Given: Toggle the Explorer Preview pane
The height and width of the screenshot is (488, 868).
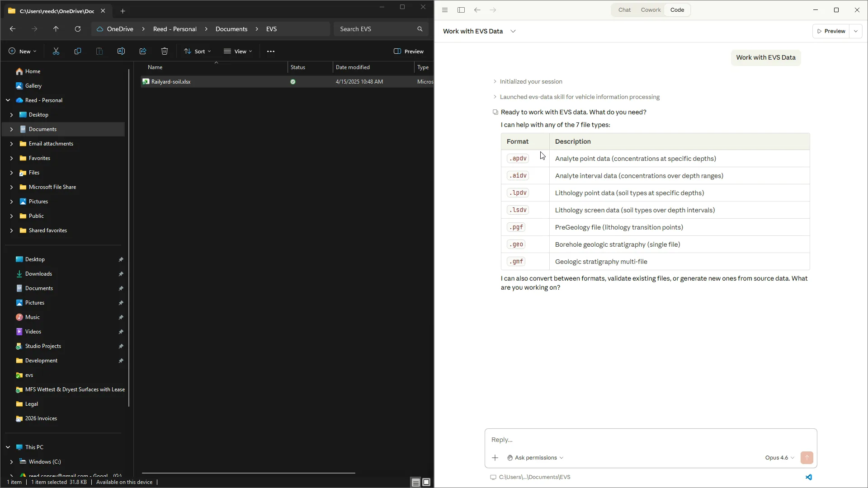Looking at the screenshot, I should tap(409, 52).
